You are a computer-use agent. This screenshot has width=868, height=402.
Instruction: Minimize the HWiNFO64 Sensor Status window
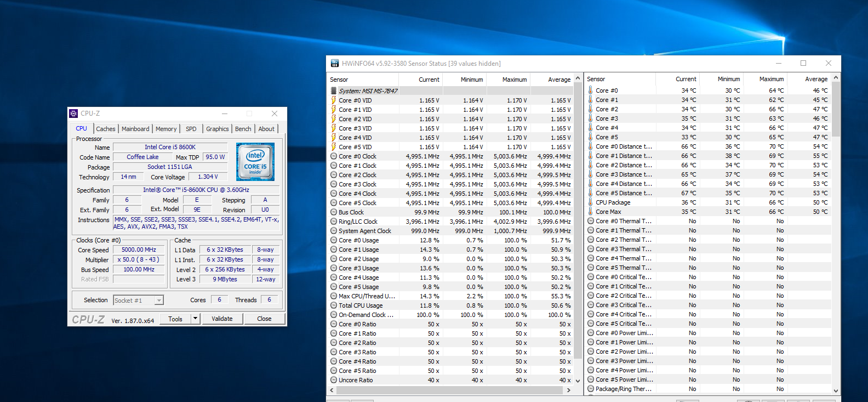pos(779,63)
